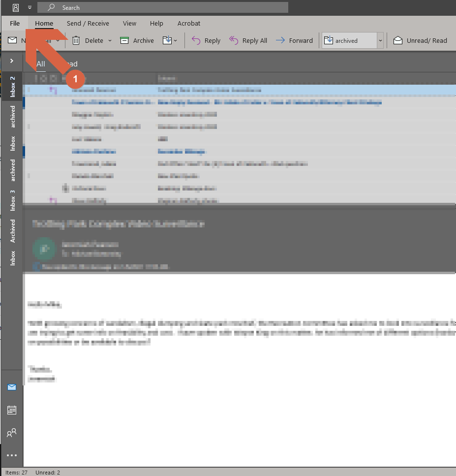Click the Items: 27 status text

pyautogui.click(x=16, y=473)
